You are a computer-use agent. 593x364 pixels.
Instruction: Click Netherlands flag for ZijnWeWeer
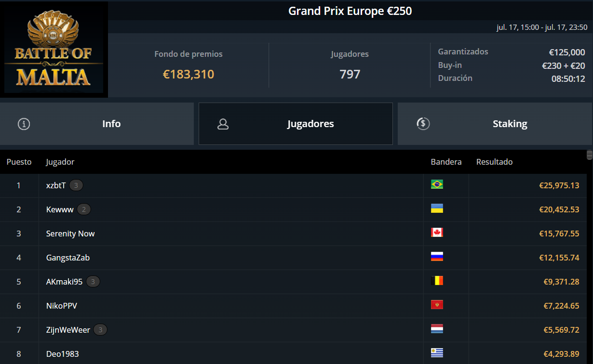pyautogui.click(x=437, y=329)
